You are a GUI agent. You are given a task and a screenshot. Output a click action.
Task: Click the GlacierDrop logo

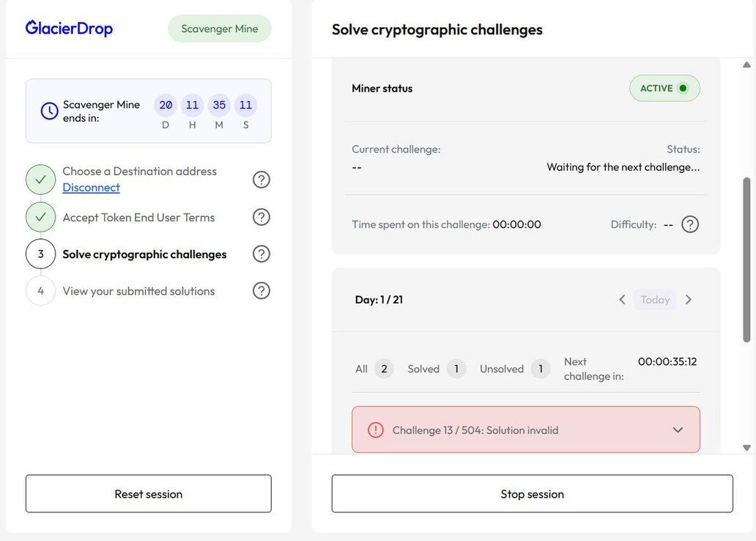(x=69, y=29)
